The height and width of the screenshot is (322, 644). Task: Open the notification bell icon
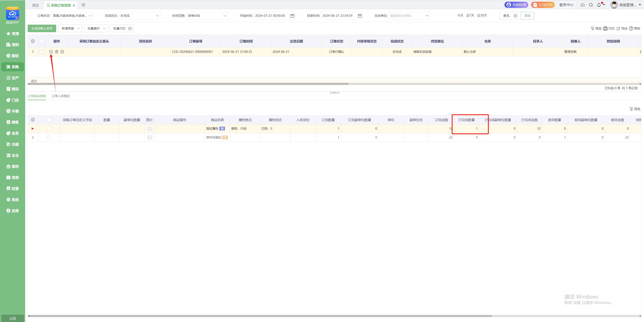pyautogui.click(x=599, y=5)
